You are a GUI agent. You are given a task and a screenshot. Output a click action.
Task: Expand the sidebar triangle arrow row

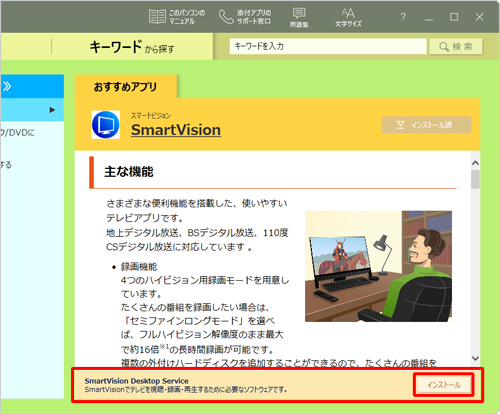[x=32, y=110]
